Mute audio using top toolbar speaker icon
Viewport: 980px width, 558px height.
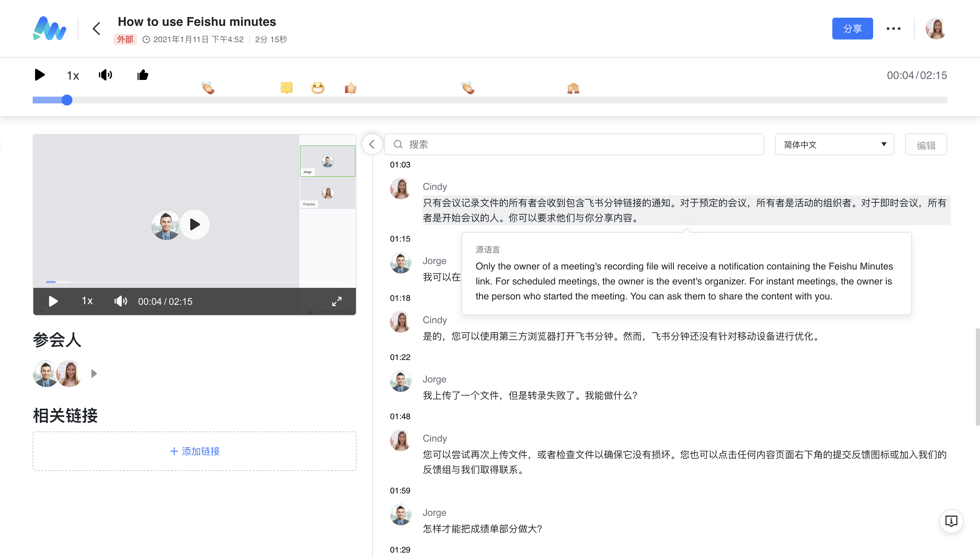click(105, 75)
